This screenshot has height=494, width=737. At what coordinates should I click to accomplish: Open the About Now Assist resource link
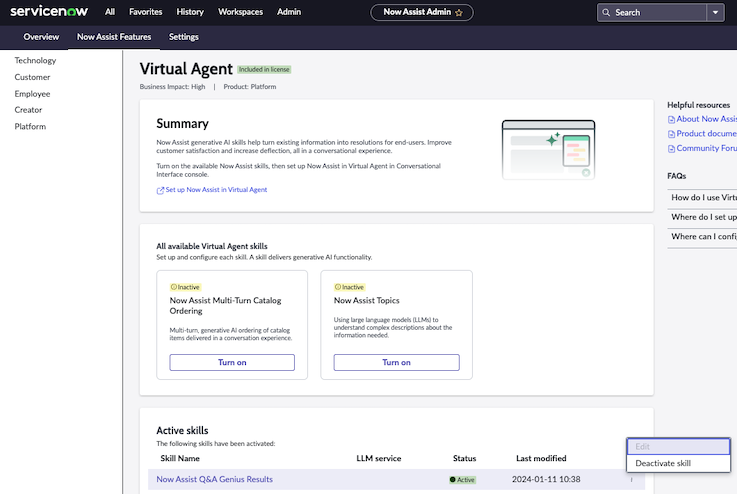pyautogui.click(x=706, y=119)
